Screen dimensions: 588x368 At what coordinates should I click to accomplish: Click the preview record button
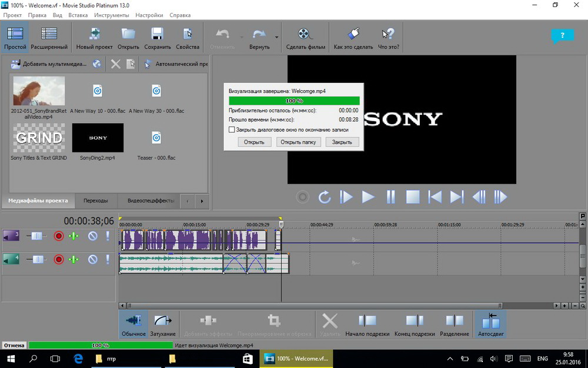[303, 197]
